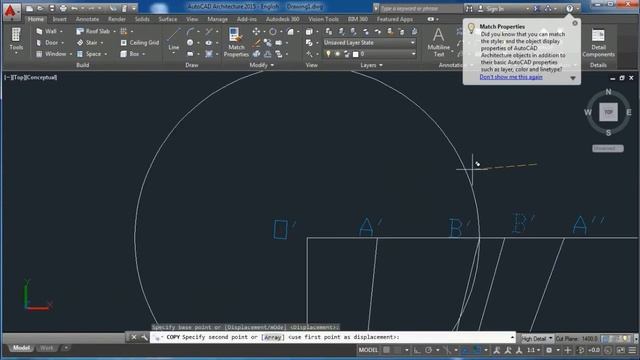Select the Circle tool in Draw panel

click(190, 42)
